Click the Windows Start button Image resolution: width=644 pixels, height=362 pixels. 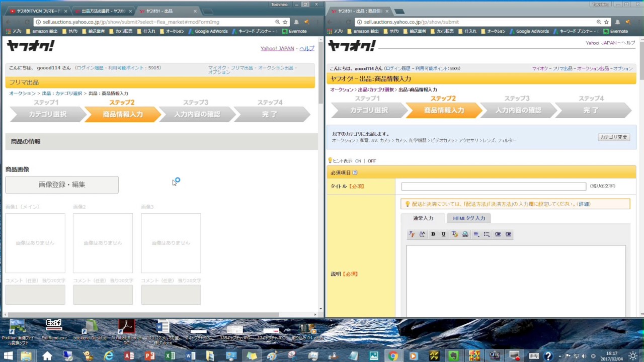(9, 355)
